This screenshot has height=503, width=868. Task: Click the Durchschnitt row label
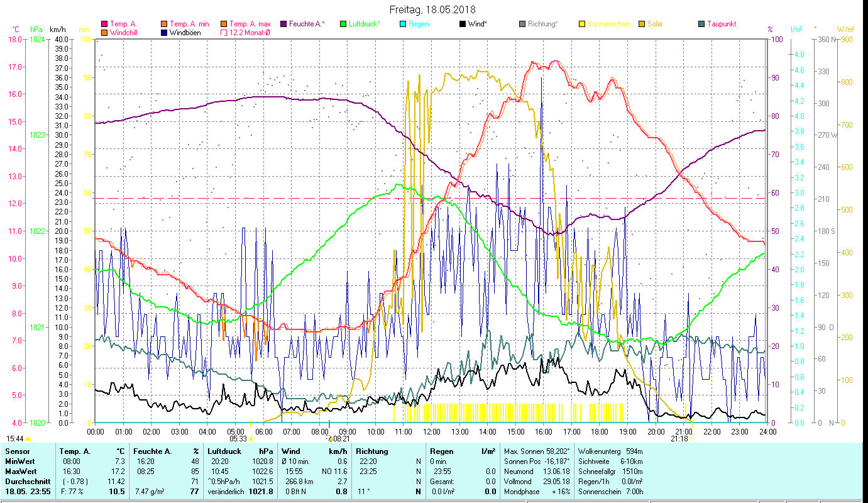click(27, 482)
